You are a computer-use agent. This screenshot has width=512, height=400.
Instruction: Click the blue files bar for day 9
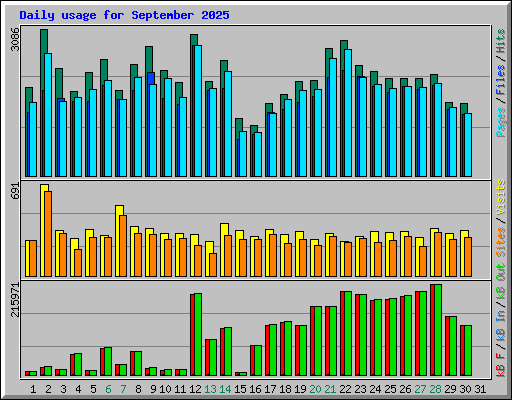point(151,78)
